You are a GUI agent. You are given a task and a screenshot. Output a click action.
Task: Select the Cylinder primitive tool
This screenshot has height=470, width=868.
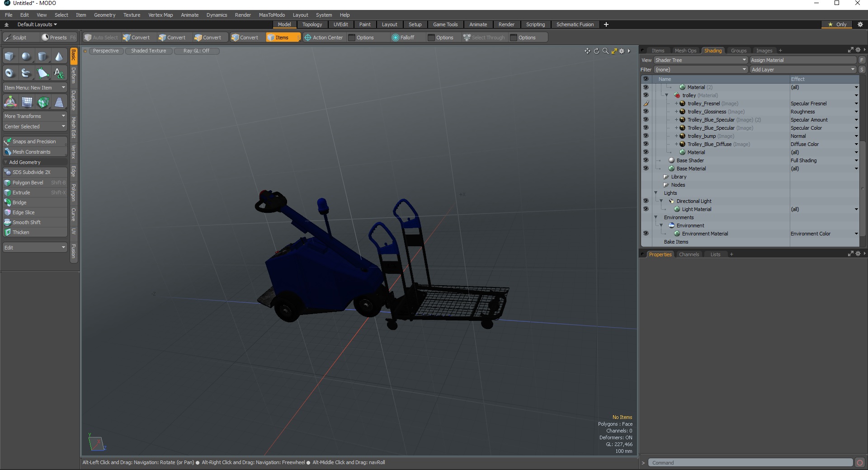pos(42,56)
